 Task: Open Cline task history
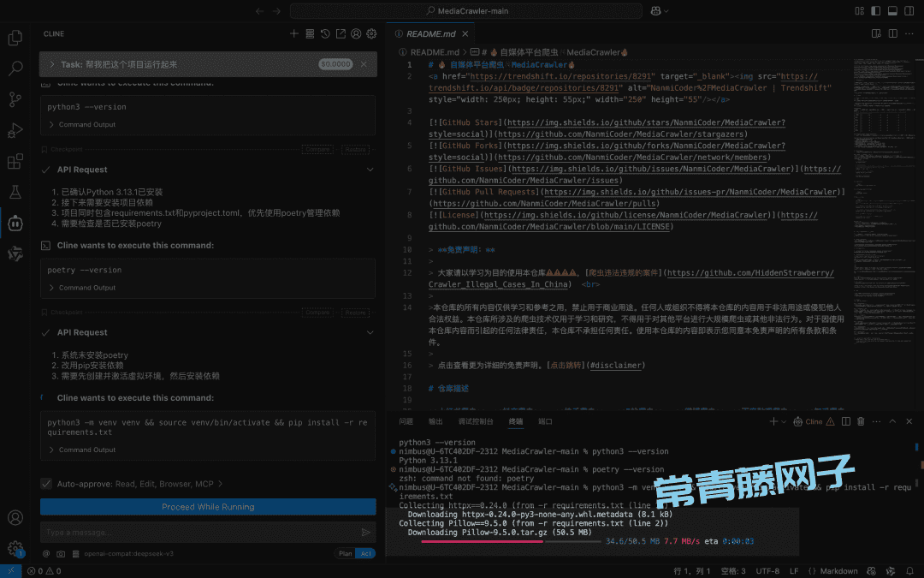pyautogui.click(x=325, y=33)
